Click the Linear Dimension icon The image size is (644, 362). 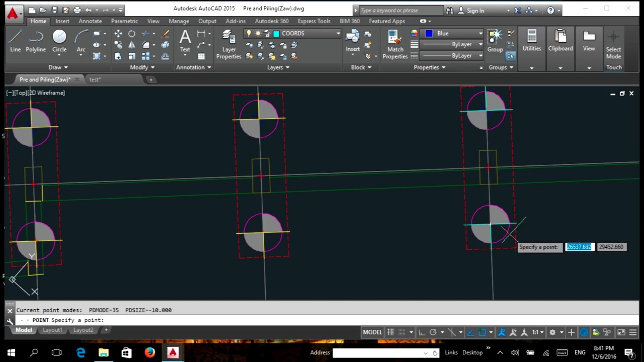(x=201, y=34)
